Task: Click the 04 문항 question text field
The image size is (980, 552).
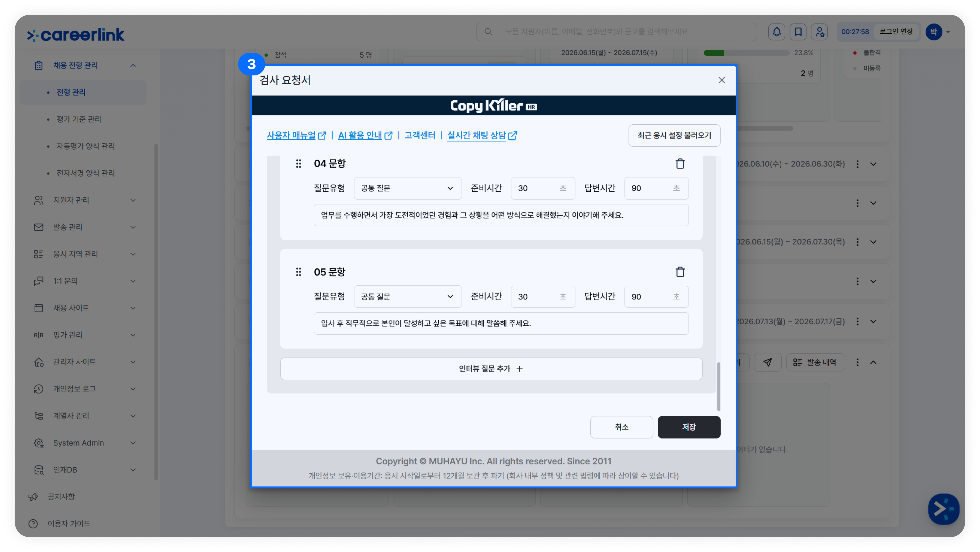Action: (501, 215)
